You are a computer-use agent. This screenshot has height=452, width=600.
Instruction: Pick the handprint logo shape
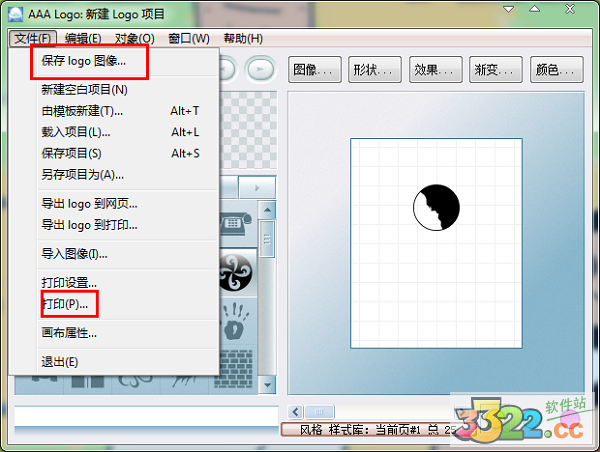[238, 321]
